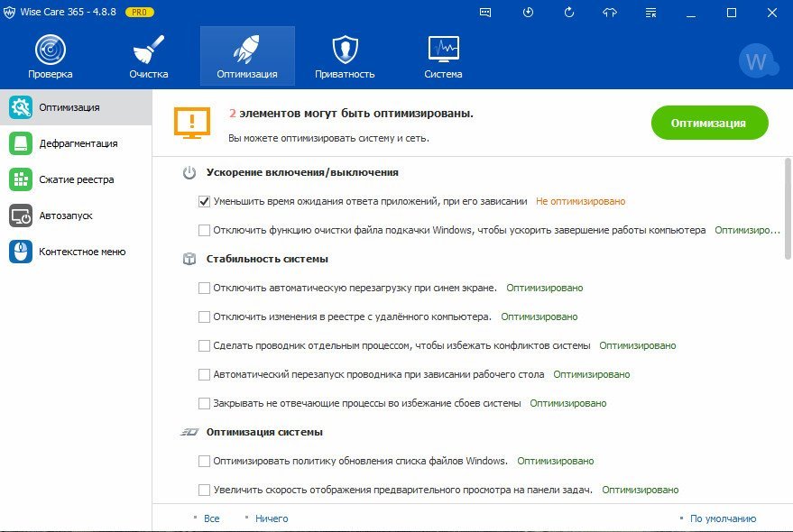This screenshot has height=532, width=793.
Task: Click the vertical scrollbar thumb
Action: coord(788,208)
